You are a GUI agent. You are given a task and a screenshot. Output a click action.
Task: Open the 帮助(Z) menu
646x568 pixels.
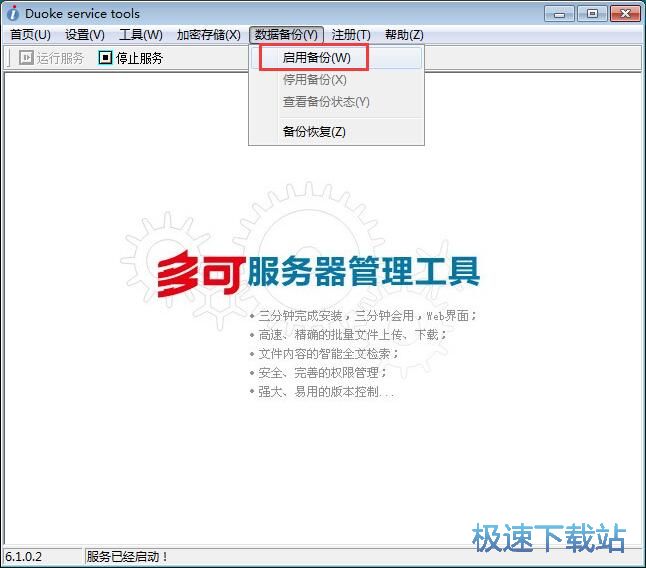[x=404, y=35]
